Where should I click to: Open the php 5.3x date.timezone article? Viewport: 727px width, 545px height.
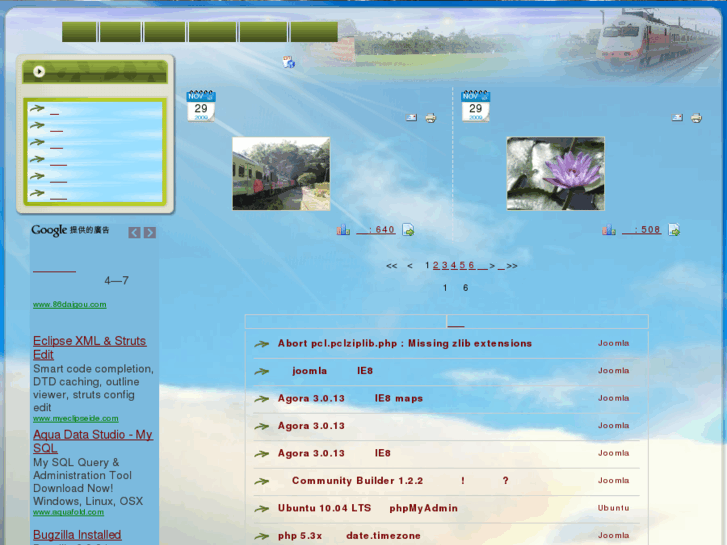[349, 535]
